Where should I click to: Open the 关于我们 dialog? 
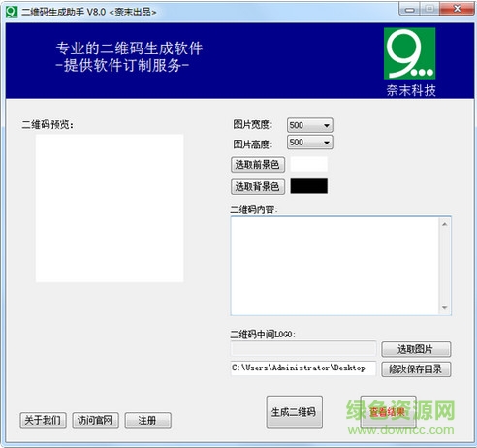(x=43, y=420)
